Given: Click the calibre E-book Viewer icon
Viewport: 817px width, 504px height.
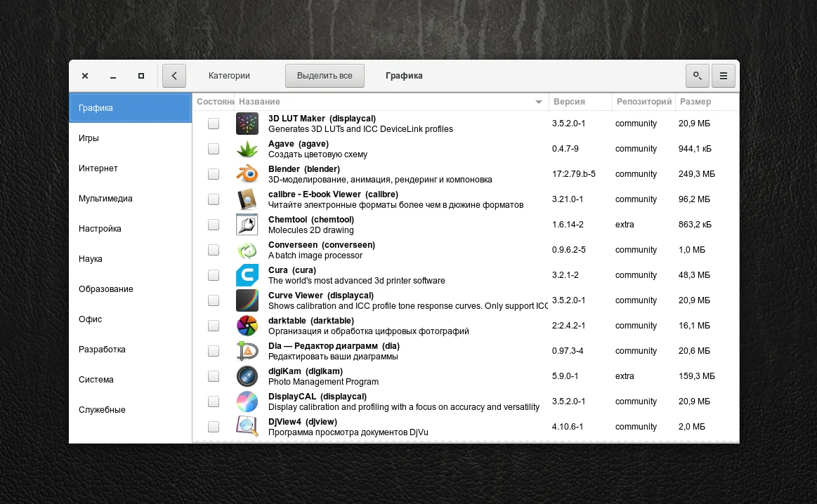Looking at the screenshot, I should 247,199.
